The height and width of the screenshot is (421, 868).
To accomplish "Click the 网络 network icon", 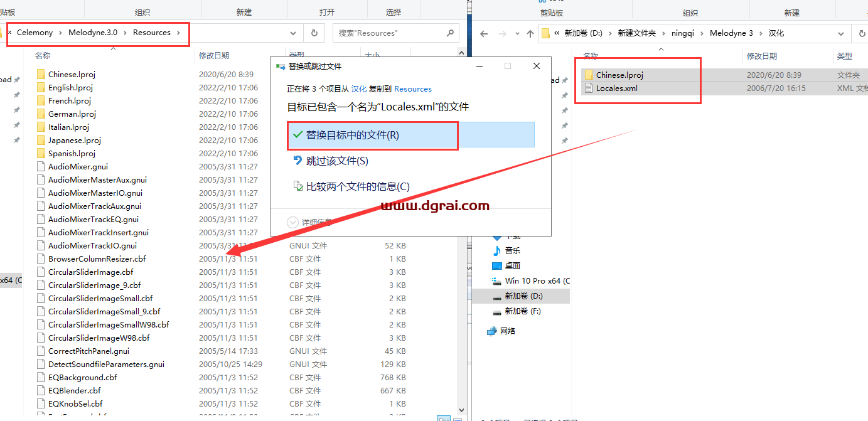I will point(492,331).
